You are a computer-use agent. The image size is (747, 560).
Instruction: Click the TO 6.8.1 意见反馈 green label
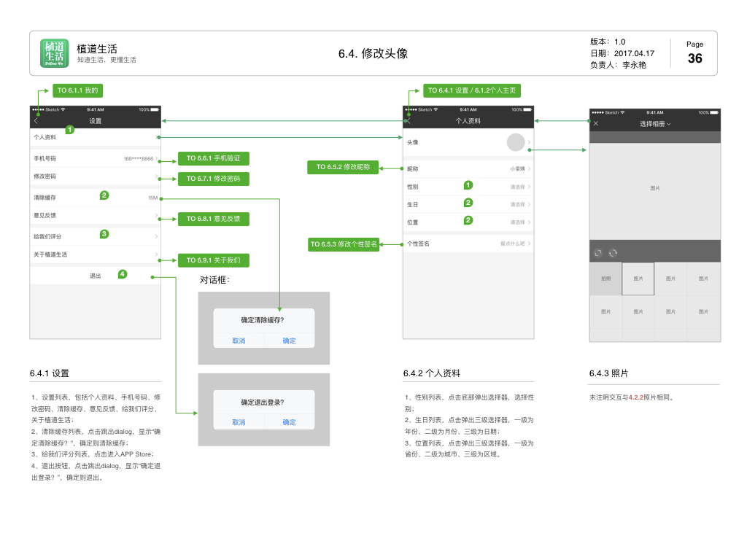coord(214,219)
